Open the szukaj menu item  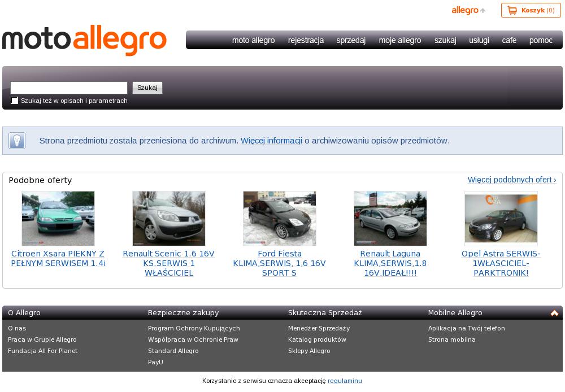(445, 40)
